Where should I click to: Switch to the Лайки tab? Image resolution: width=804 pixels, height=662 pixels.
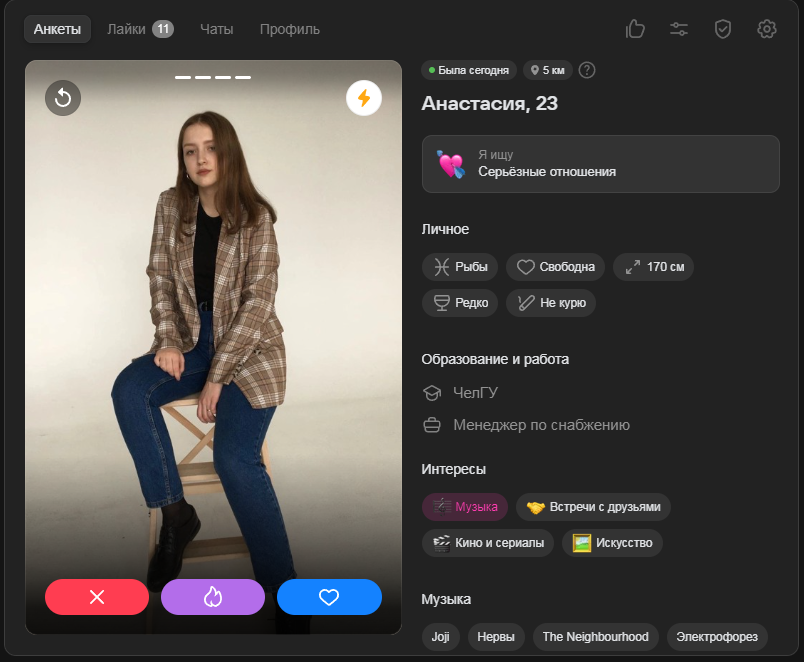(x=140, y=29)
